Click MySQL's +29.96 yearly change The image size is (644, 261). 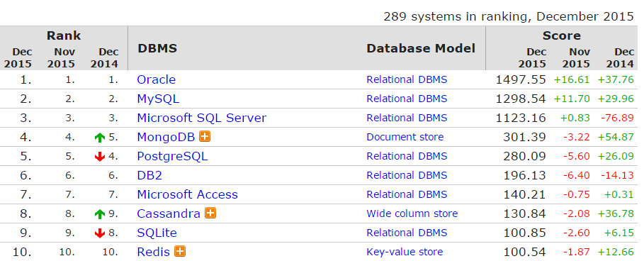pos(616,99)
